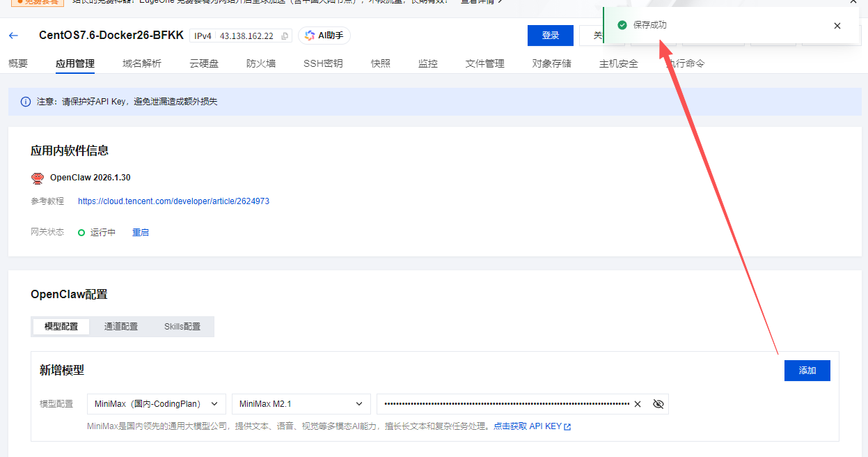The width and height of the screenshot is (868, 457).
Task: Click the blue 添加 button
Action: pos(807,371)
